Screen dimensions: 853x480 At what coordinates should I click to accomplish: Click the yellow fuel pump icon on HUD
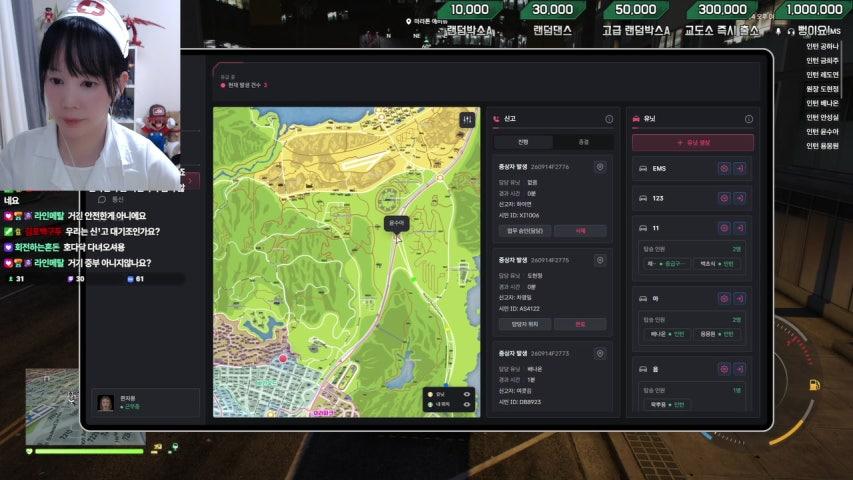[814, 385]
